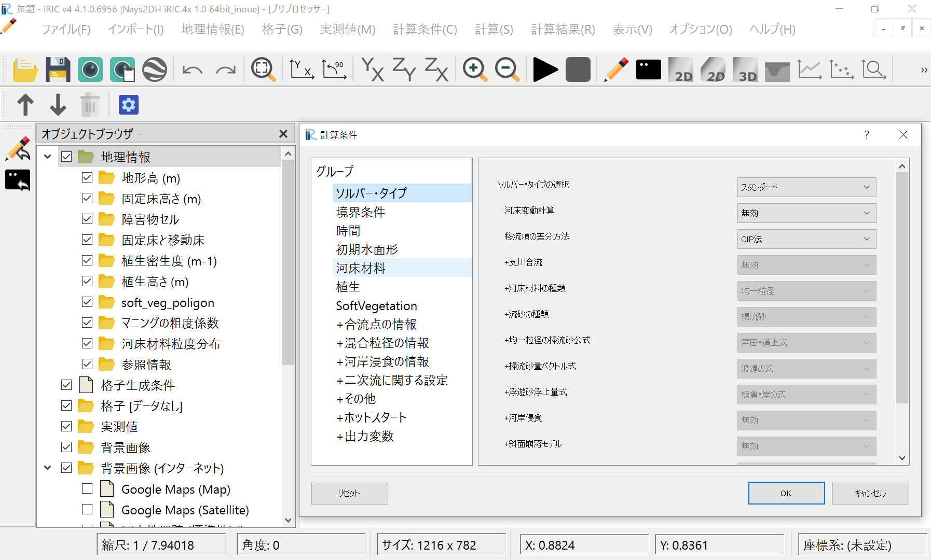The width and height of the screenshot is (931, 560).
Task: Toggle the 固定床高さ (m) checkbox
Action: click(87, 198)
